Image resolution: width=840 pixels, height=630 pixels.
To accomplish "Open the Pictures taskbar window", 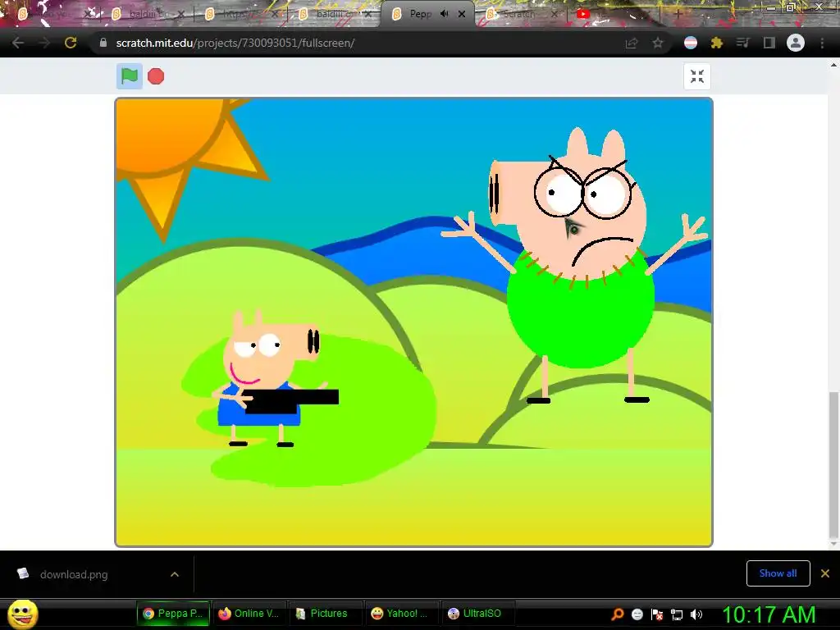I will (325, 614).
